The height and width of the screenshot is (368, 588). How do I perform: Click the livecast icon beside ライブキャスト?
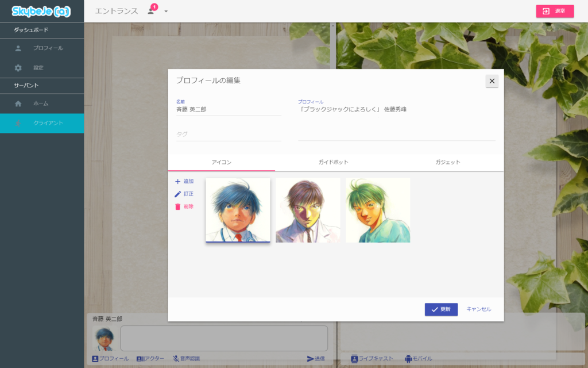tap(354, 359)
